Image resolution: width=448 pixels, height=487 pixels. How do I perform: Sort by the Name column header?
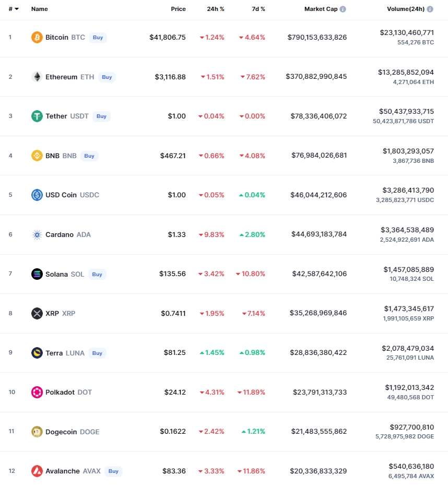(40, 9)
